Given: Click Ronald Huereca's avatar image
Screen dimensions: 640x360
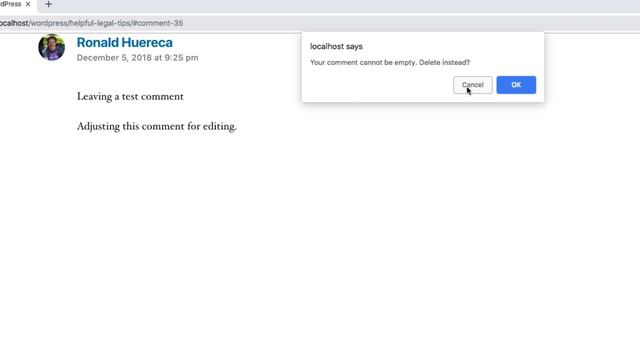Looking at the screenshot, I should (51, 47).
